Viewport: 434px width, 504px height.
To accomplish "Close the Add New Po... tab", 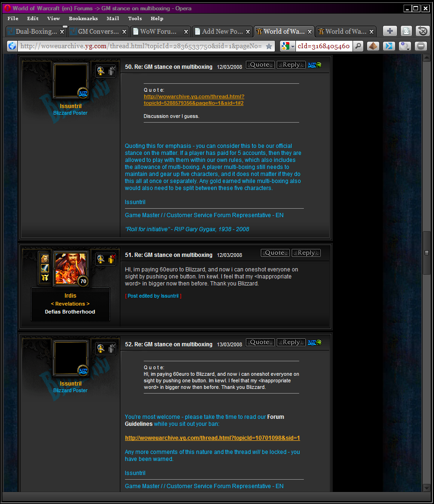I will [248, 32].
